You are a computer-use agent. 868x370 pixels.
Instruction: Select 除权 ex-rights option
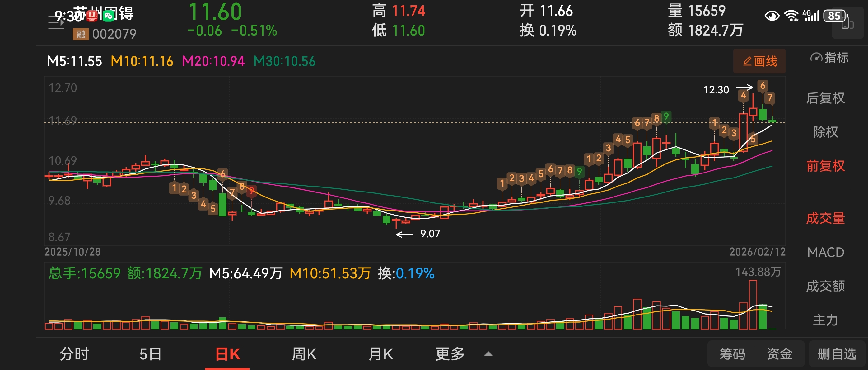coord(825,132)
